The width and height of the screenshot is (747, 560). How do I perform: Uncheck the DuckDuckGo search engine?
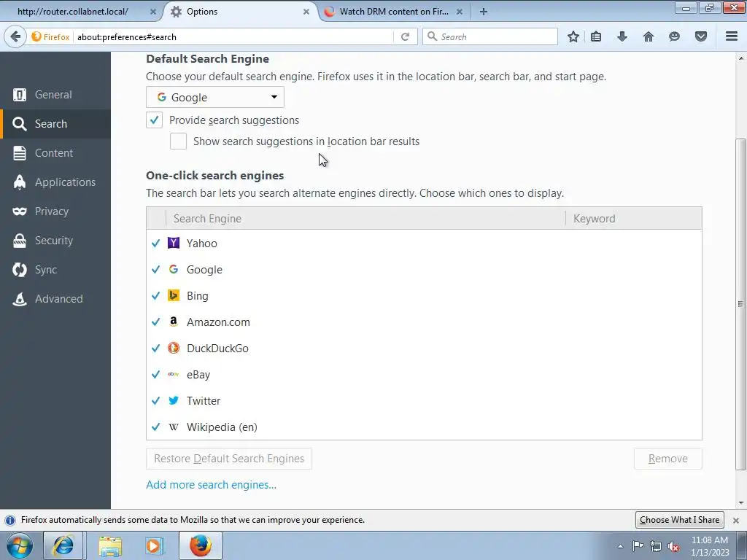155,348
